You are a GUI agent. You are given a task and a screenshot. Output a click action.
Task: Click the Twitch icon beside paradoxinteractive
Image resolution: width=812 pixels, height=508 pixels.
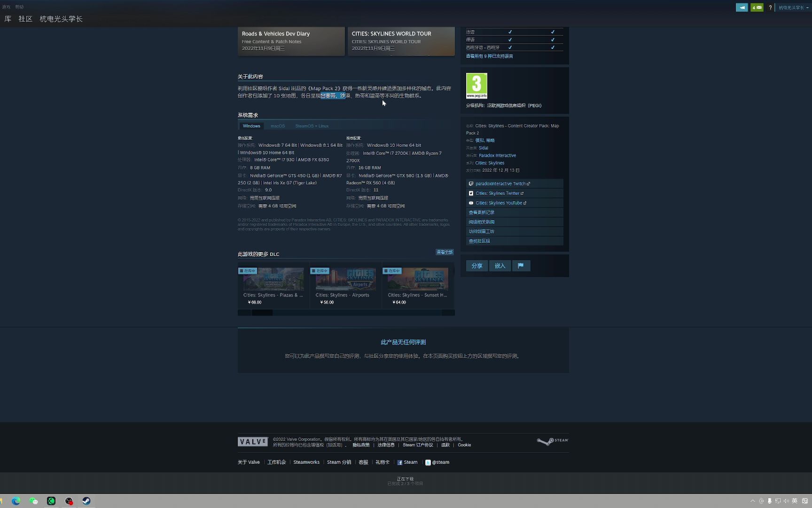[x=471, y=184]
